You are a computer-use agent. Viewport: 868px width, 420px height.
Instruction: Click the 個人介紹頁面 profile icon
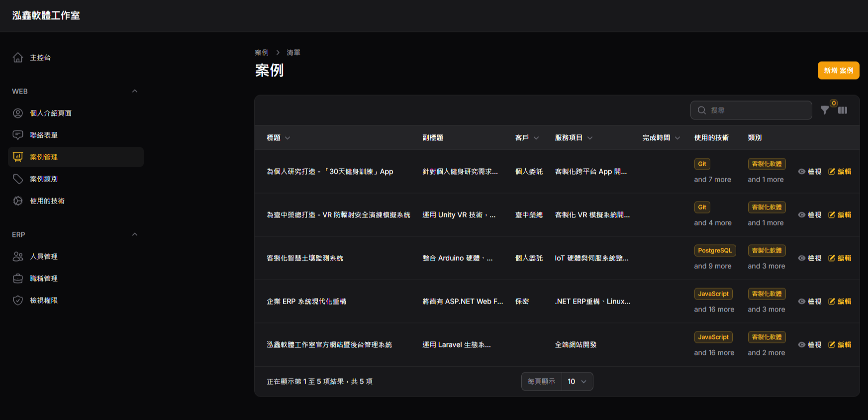(18, 113)
